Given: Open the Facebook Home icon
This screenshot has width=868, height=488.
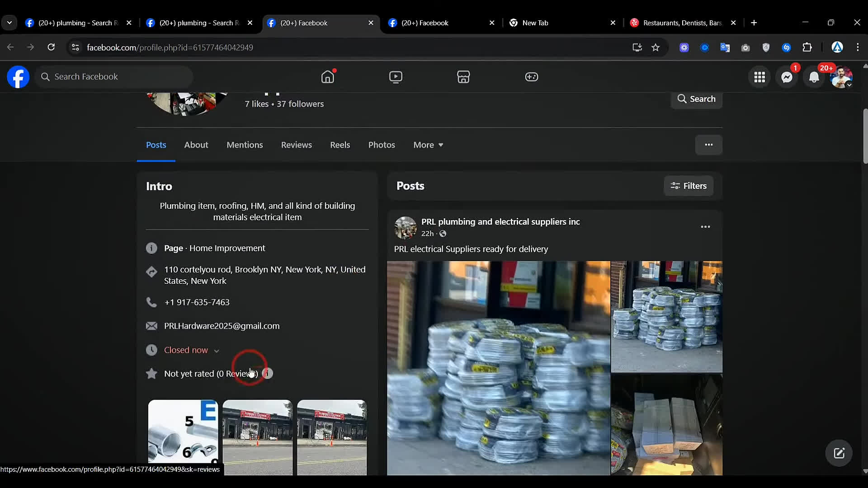Looking at the screenshot, I should coord(328,77).
